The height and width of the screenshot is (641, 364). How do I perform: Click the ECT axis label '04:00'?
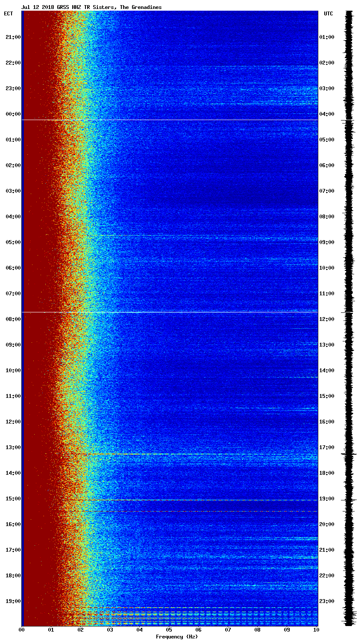(13, 217)
